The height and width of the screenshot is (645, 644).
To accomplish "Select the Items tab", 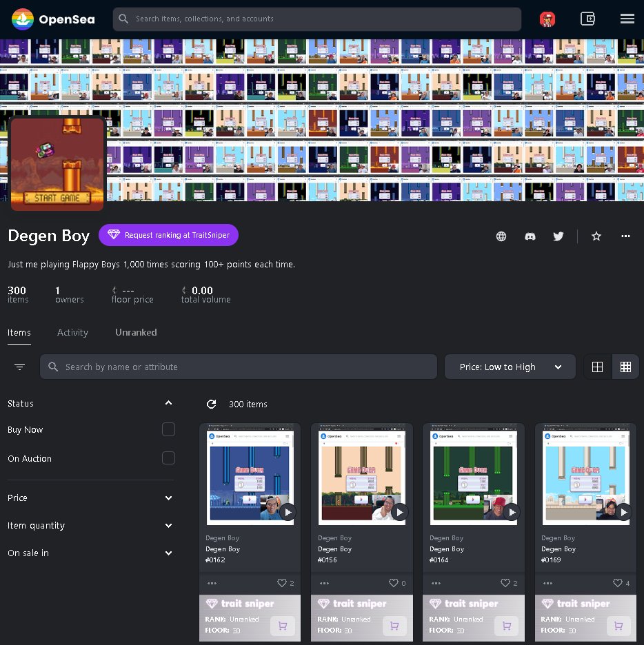I will click(19, 332).
